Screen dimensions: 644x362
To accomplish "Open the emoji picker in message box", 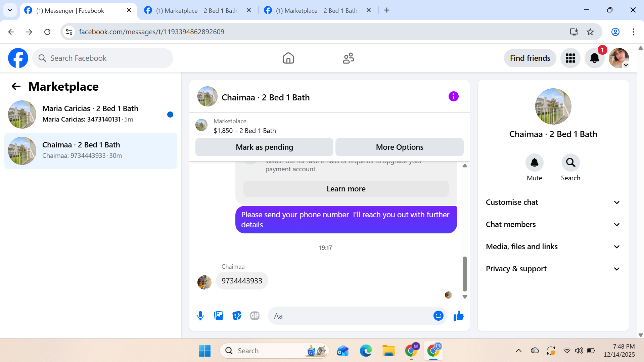I will pos(438,316).
